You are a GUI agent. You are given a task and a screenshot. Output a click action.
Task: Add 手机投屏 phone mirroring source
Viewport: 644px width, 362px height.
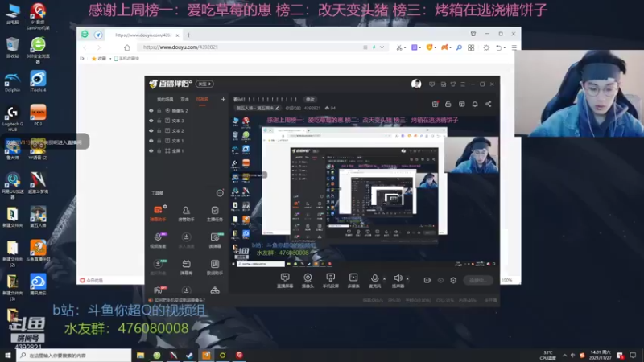click(x=330, y=280)
